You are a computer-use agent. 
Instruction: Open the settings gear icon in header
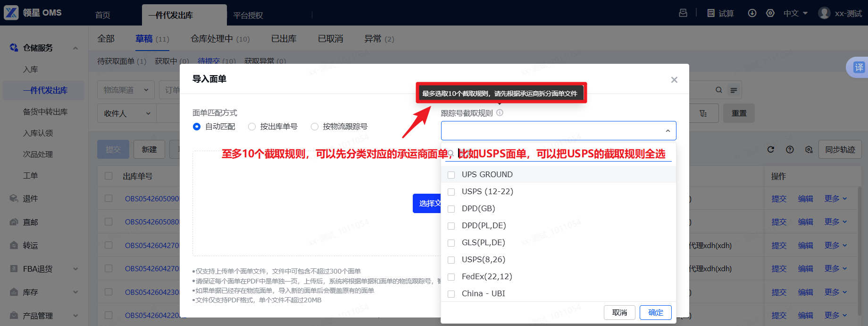[x=770, y=13]
